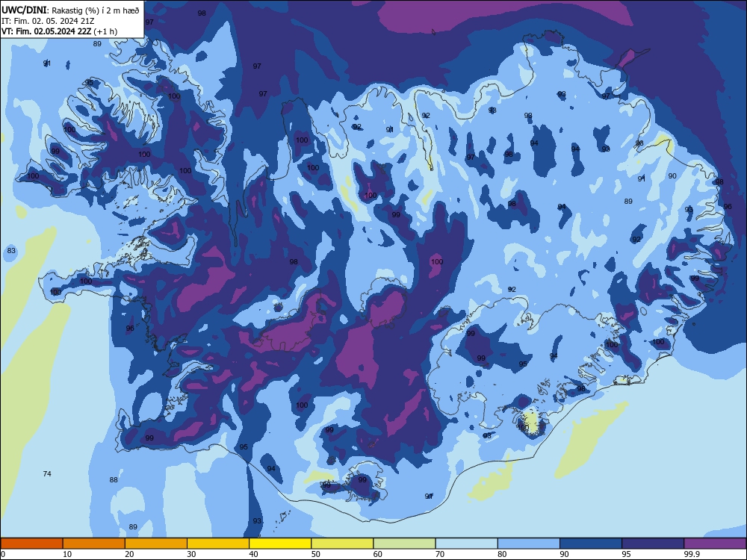Pick the 60–70 light green legend segment
The height and width of the screenshot is (560, 747).
coord(404,544)
